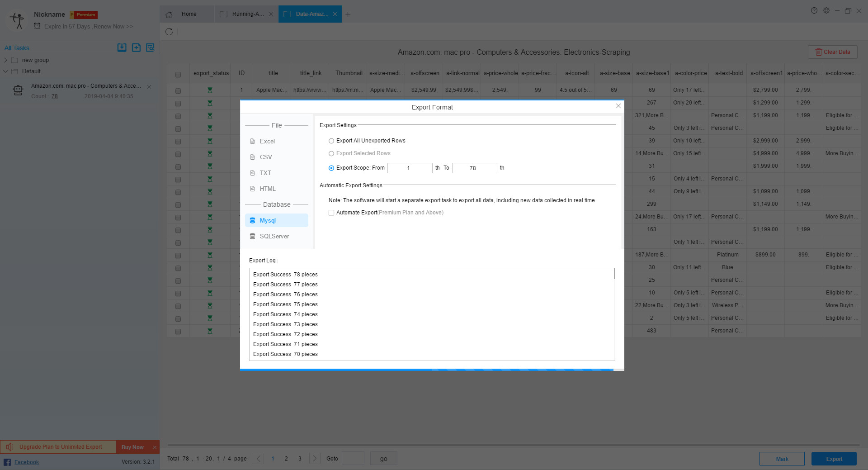The width and height of the screenshot is (868, 470).
Task: Close the Export Format dialog
Action: 618,106
